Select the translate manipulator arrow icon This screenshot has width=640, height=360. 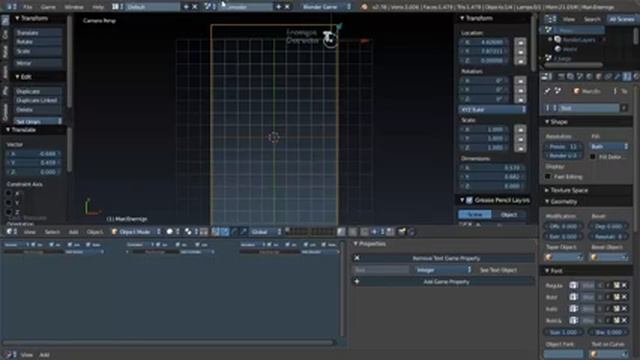pyautogui.click(x=225, y=232)
